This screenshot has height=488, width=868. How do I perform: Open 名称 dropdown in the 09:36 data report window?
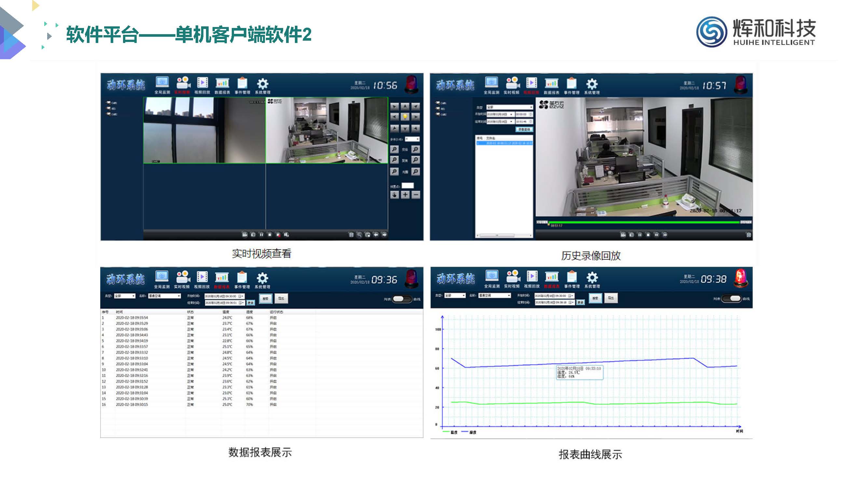[164, 296]
